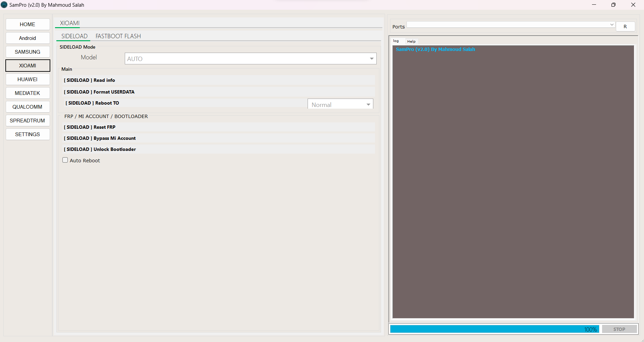The width and height of the screenshot is (644, 342).
Task: Select the SPREADTRUM section
Action: coord(28,120)
